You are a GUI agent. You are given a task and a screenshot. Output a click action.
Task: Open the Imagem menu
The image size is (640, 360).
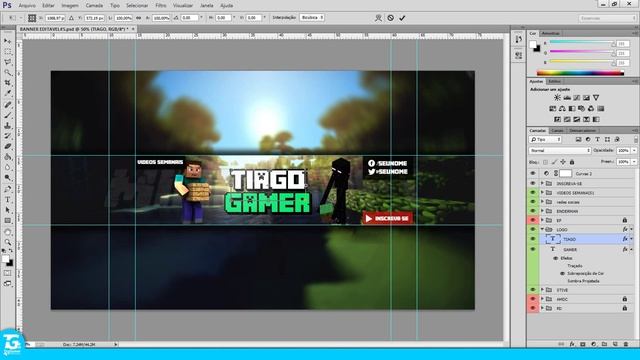pyautogui.click(x=70, y=6)
